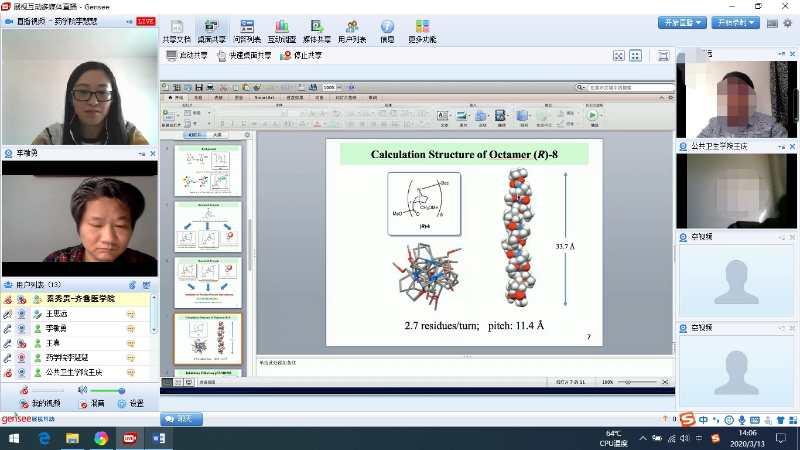Open the 用户列表 user list icon

tap(351, 31)
